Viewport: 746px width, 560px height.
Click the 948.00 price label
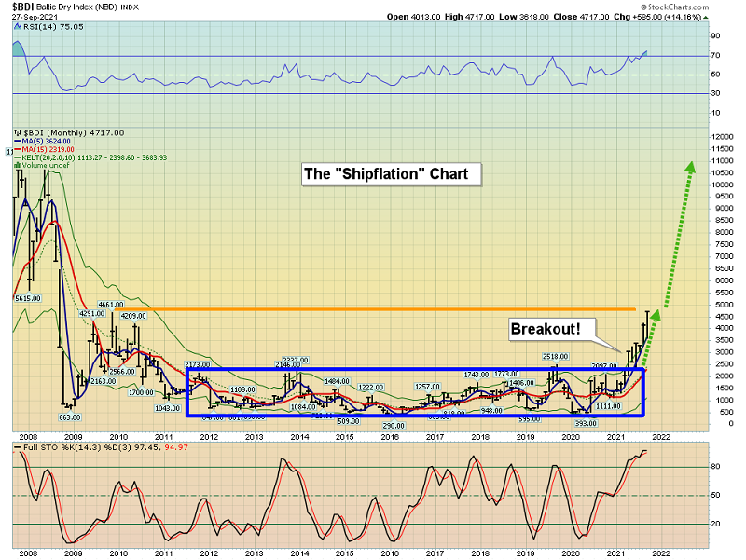tap(492, 411)
